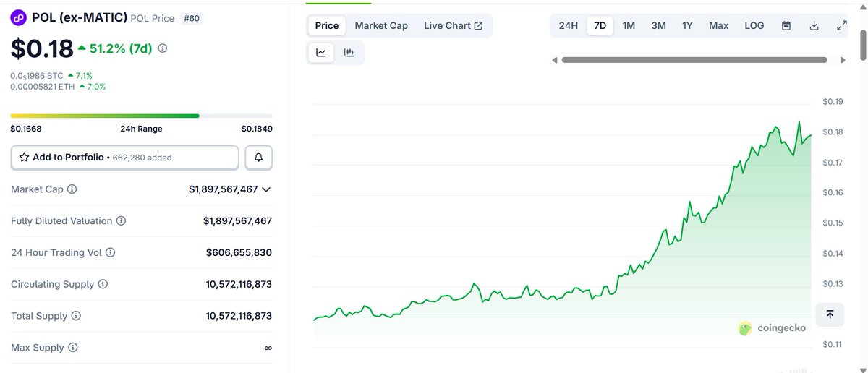Select the 24H time range
The image size is (868, 373).
coord(568,25)
